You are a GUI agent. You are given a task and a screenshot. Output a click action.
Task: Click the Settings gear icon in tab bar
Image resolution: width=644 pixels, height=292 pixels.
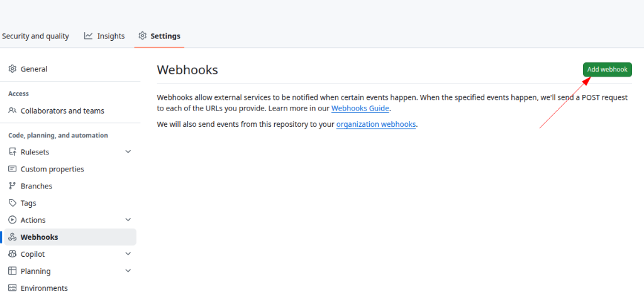pyautogui.click(x=143, y=36)
